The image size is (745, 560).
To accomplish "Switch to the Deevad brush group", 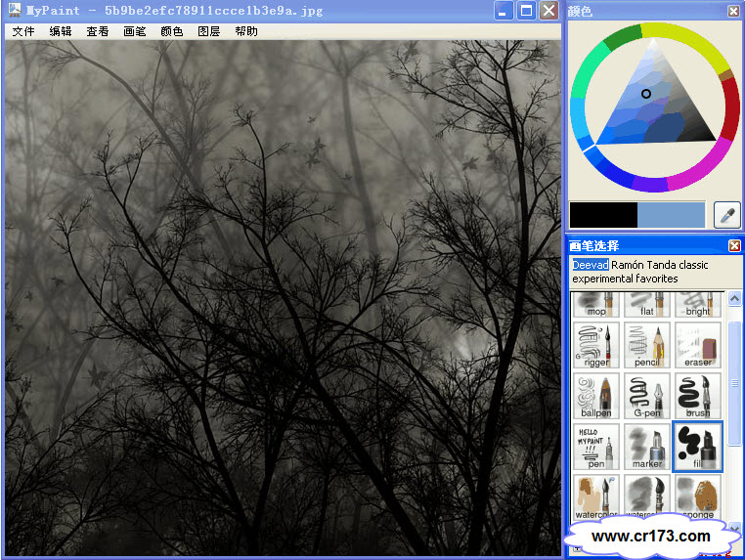I will 591,265.
